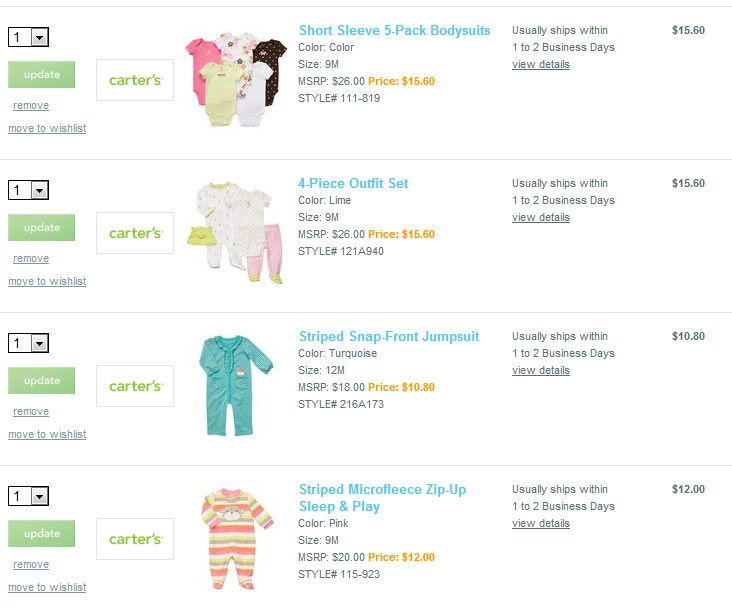Open the Striped Snap-Front Jumpsuit title link
Viewport: 732px width, 610px height.
pyautogui.click(x=389, y=336)
